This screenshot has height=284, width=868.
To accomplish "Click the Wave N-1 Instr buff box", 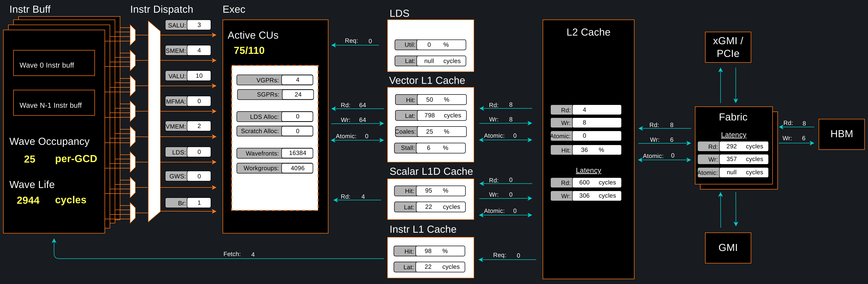I will tap(54, 103).
